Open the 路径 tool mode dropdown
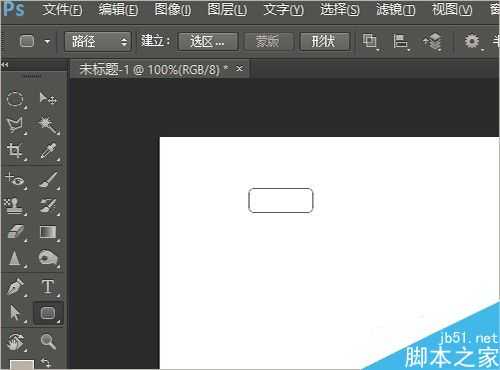Image resolution: width=500 pixels, height=370 pixels. [x=98, y=42]
